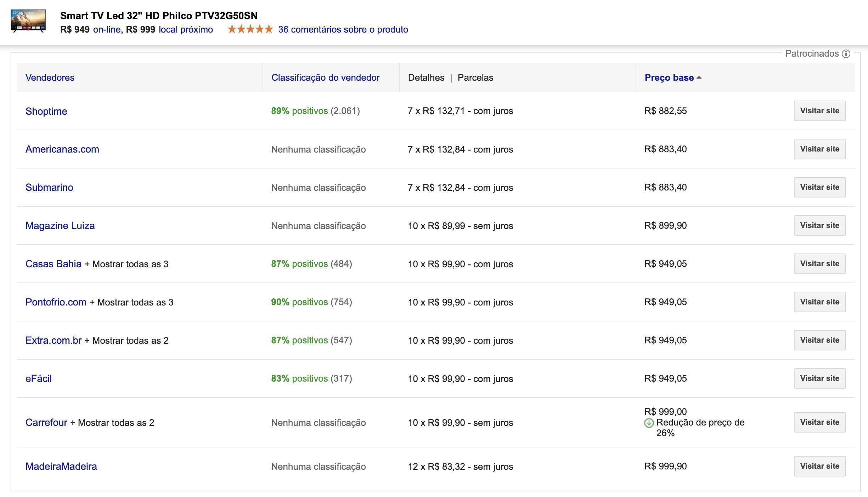This screenshot has height=497, width=868.
Task: Click the five-star rating icons
Action: pos(250,29)
